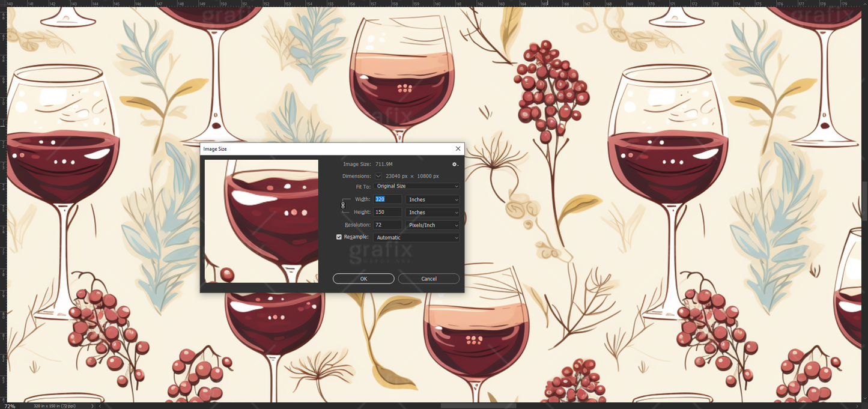
Task: Open the Height units Inches dropdown
Action: click(x=432, y=212)
